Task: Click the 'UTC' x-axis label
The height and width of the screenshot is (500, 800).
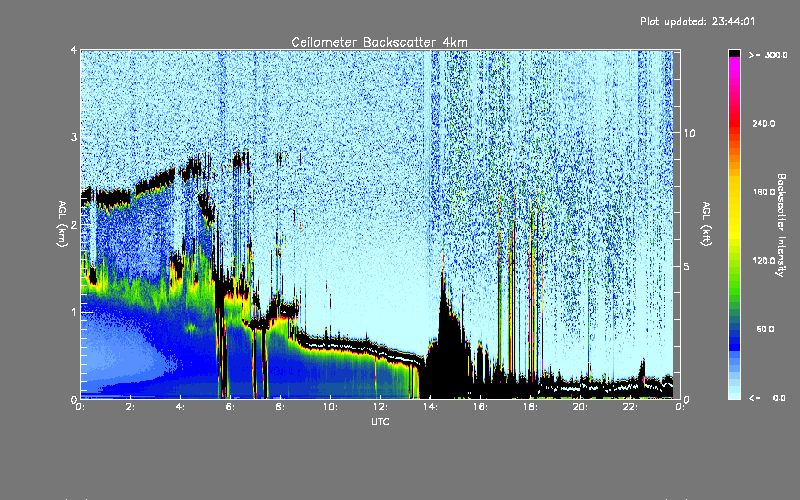Action: [380, 421]
